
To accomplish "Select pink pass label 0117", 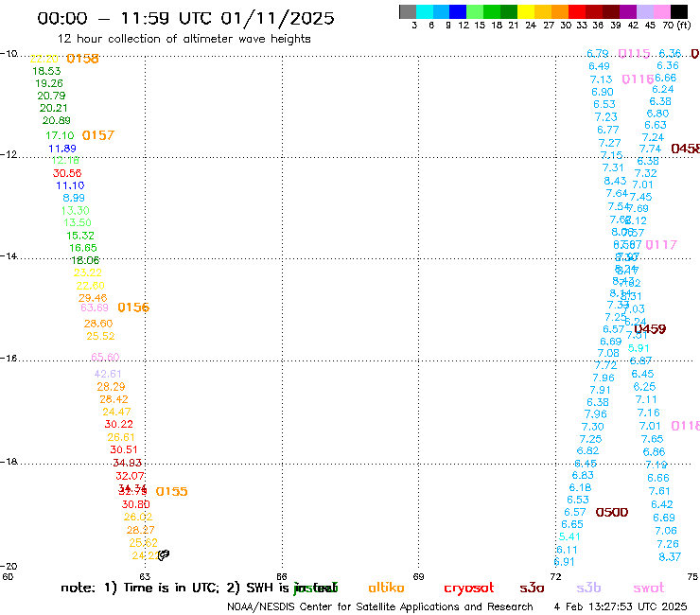I will (x=661, y=245).
